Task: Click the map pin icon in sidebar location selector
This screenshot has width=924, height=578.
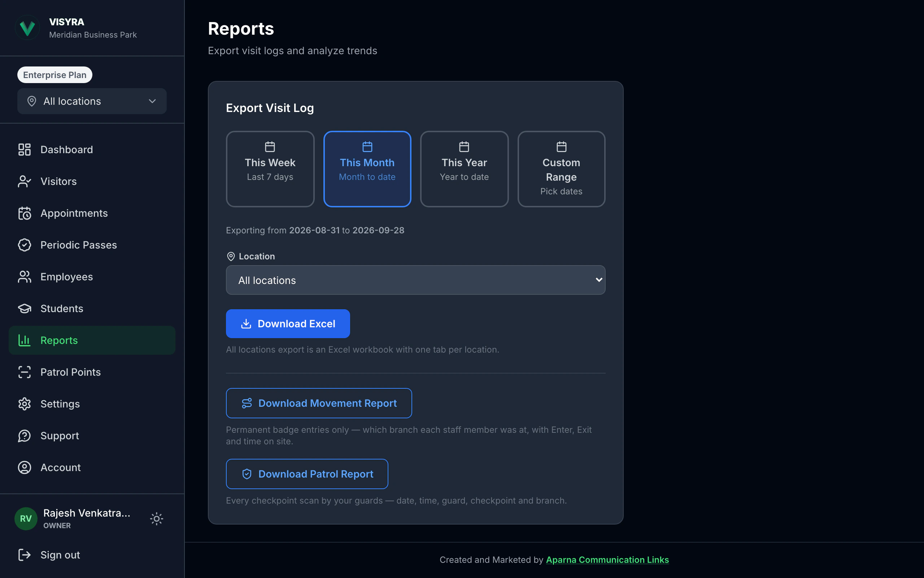Action: click(32, 101)
